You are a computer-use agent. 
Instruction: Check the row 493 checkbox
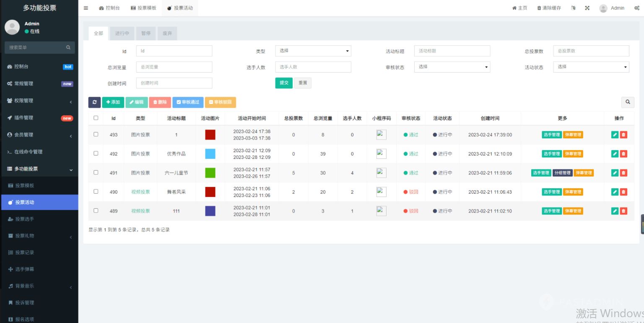point(96,134)
